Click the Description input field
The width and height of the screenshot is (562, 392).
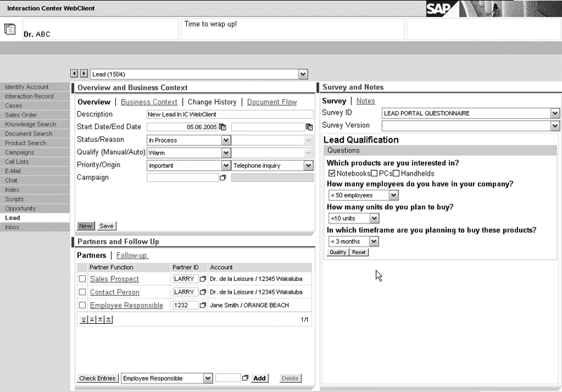230,115
